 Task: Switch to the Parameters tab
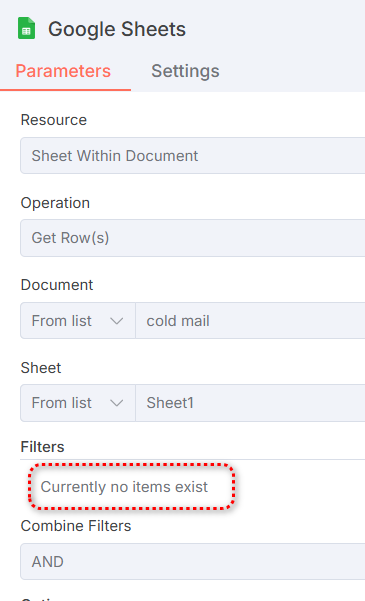pos(63,71)
